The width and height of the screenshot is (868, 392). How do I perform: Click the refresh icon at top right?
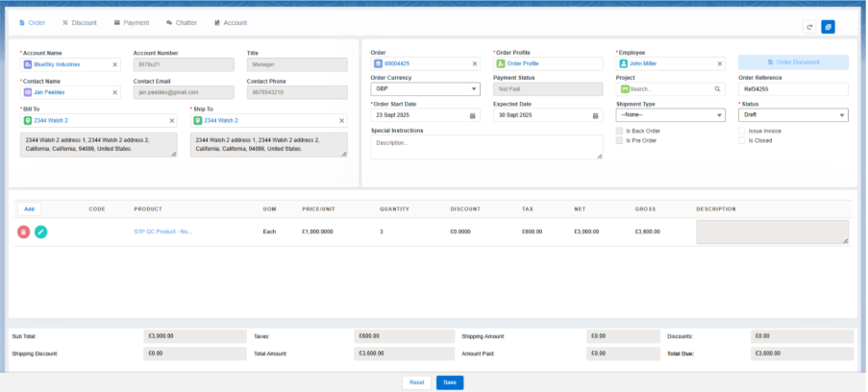(x=809, y=27)
